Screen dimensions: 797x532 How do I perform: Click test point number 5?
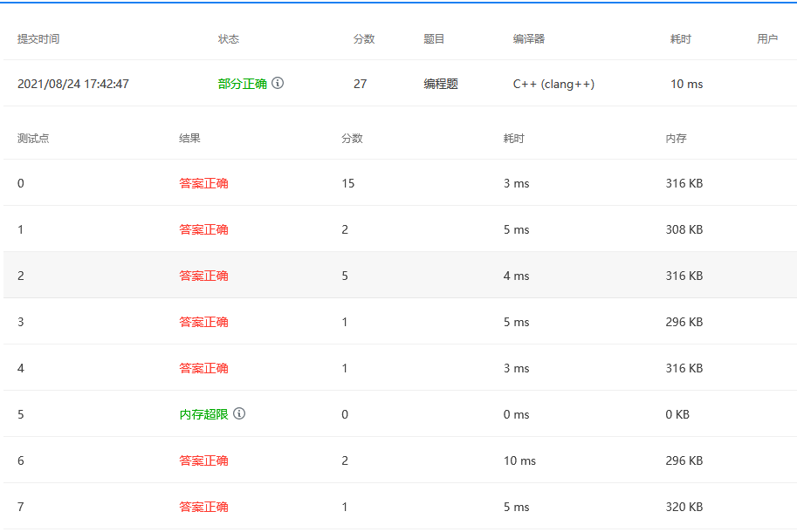click(x=21, y=414)
